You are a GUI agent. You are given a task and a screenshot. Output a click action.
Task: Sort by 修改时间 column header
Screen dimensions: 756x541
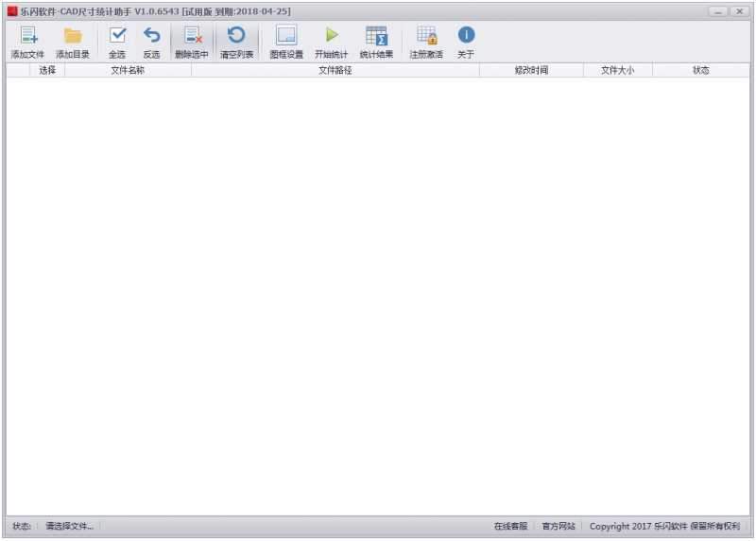coord(530,71)
